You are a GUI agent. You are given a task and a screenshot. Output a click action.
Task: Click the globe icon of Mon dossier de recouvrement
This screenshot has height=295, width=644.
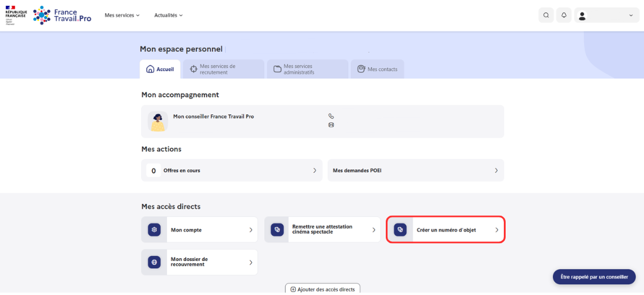point(154,262)
